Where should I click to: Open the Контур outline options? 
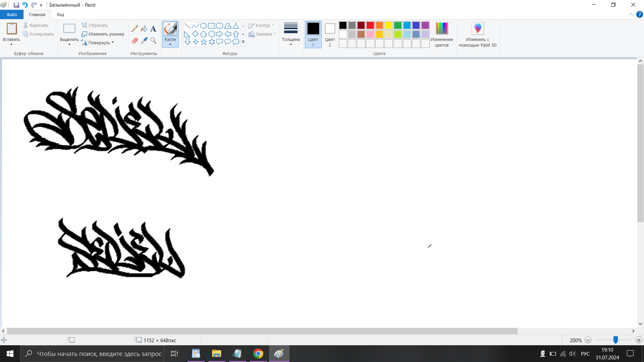tap(261, 25)
